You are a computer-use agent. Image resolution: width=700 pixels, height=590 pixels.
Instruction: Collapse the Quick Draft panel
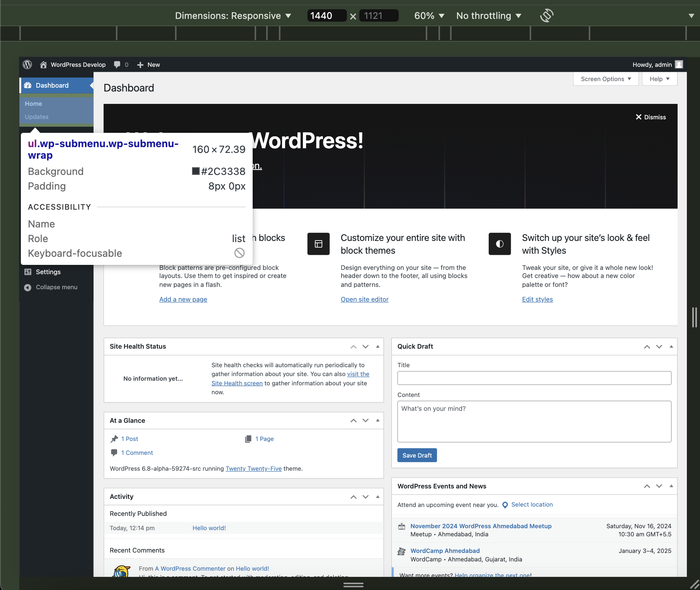click(x=671, y=347)
